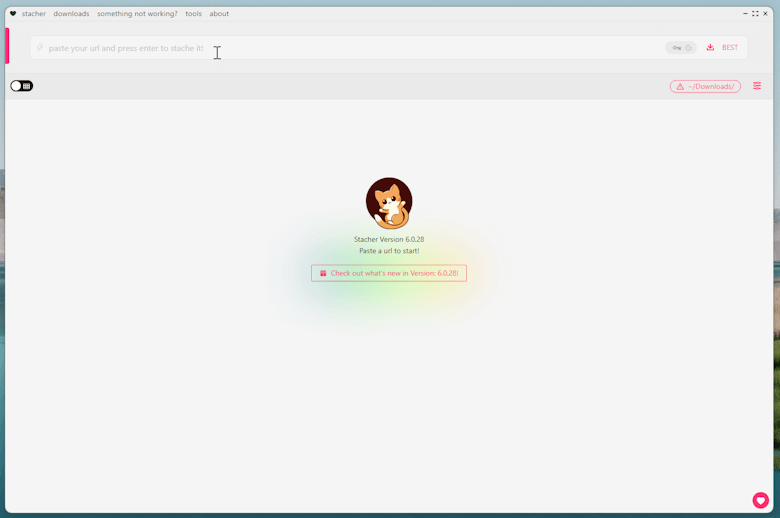Open 'Check out what's new in Version' button

pyautogui.click(x=389, y=273)
